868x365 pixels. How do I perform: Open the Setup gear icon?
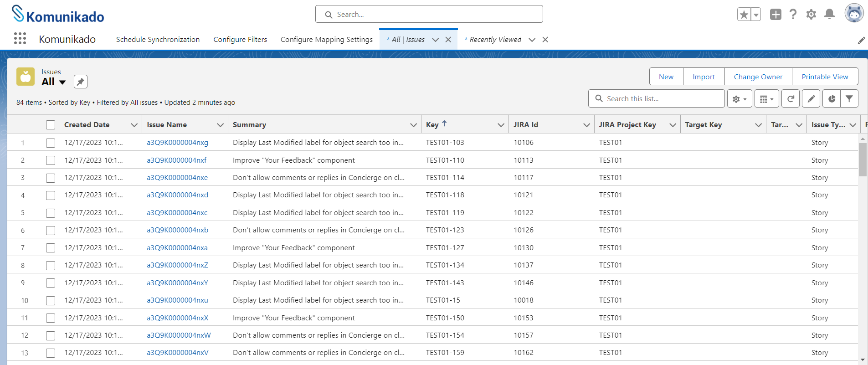tap(811, 15)
